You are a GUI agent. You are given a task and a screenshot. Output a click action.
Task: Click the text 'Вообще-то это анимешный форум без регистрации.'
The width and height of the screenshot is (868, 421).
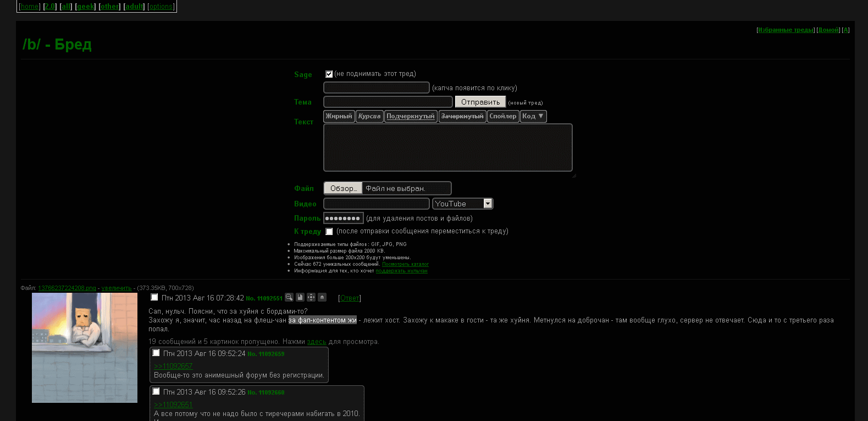point(239,375)
